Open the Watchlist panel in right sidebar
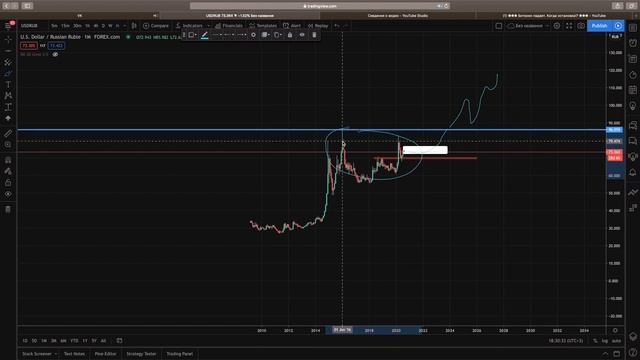The height and width of the screenshot is (360, 640). click(633, 28)
